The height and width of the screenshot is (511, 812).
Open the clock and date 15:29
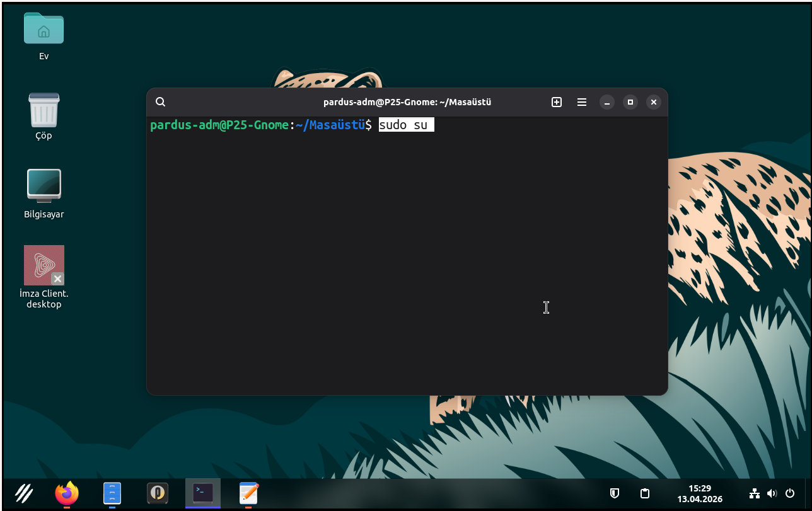click(x=700, y=493)
